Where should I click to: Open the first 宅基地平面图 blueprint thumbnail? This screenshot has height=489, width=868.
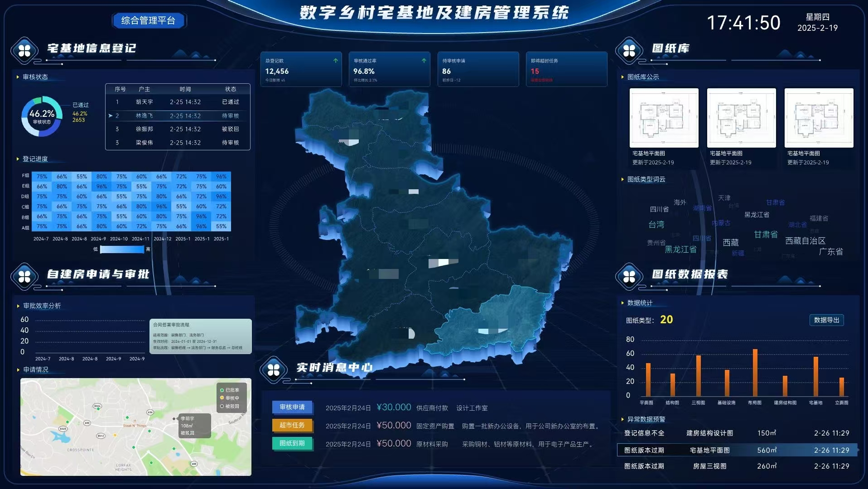(x=664, y=118)
